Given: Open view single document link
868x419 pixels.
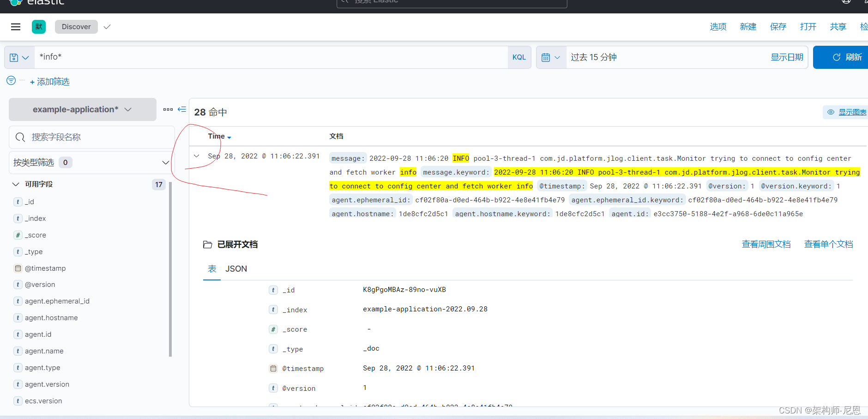Looking at the screenshot, I should pos(828,244).
